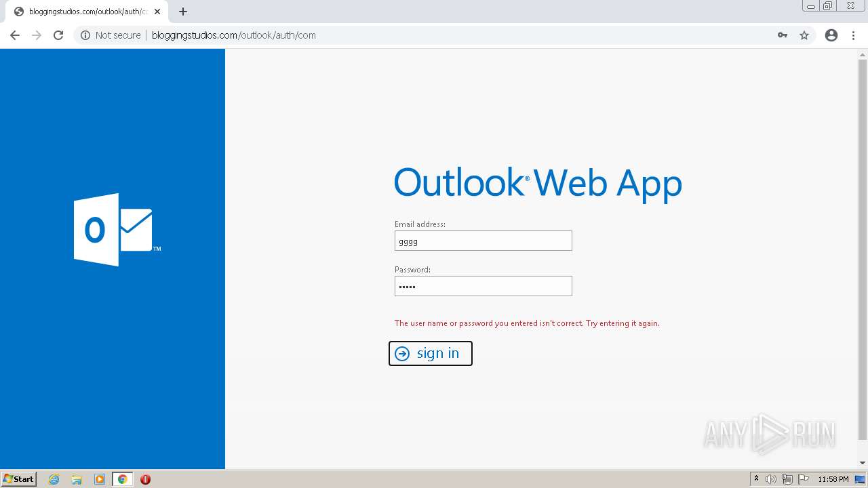Launch Internet Explorer from taskbar

[54, 479]
